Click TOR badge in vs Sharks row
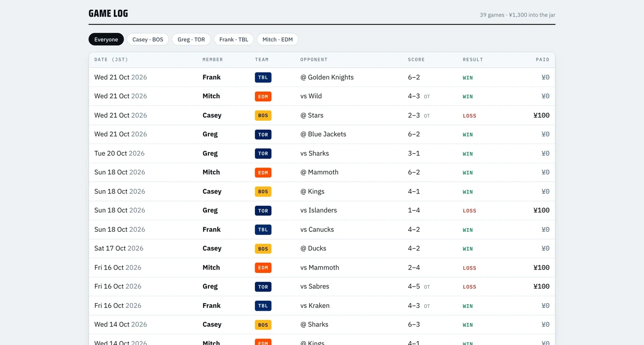Image resolution: width=644 pixels, height=345 pixels. 263,154
